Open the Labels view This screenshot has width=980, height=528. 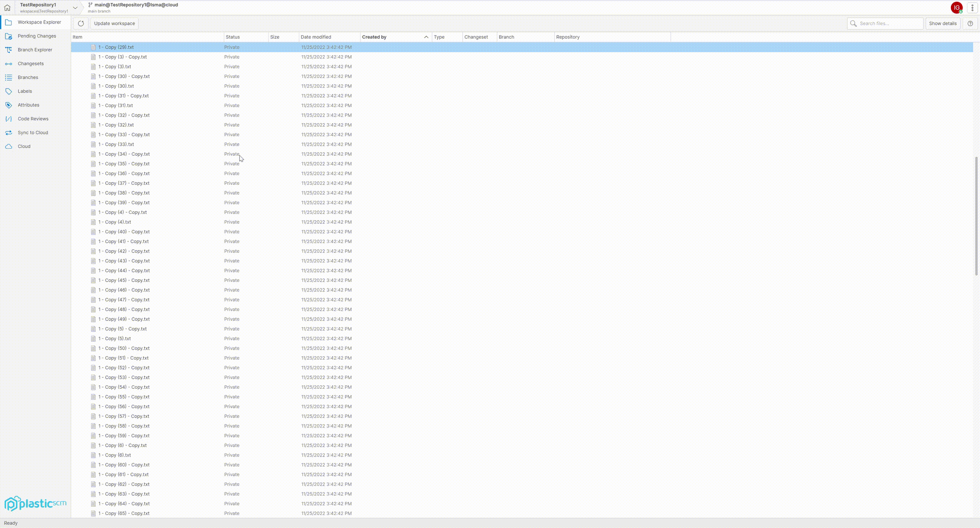click(24, 91)
